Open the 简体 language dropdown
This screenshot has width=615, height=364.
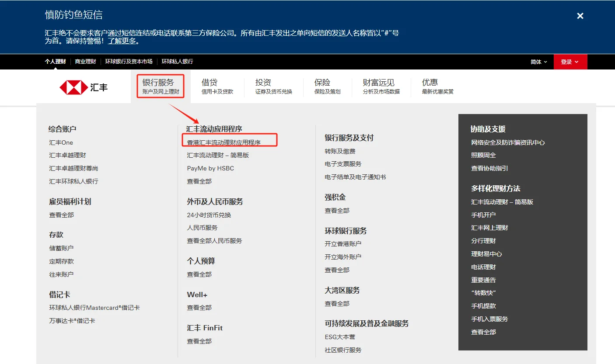pyautogui.click(x=538, y=62)
